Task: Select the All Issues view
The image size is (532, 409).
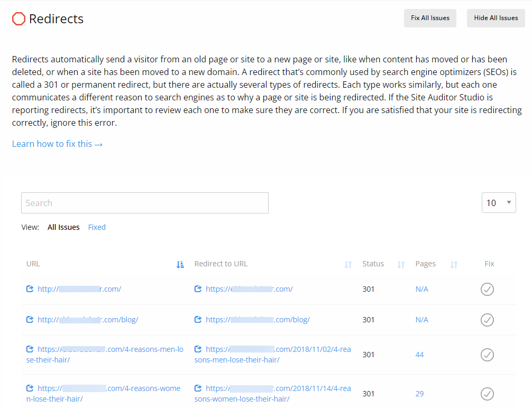Action: click(x=63, y=227)
